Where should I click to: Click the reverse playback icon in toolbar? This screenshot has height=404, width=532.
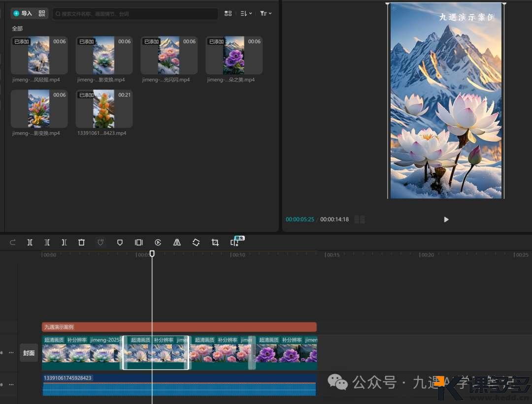tap(158, 242)
